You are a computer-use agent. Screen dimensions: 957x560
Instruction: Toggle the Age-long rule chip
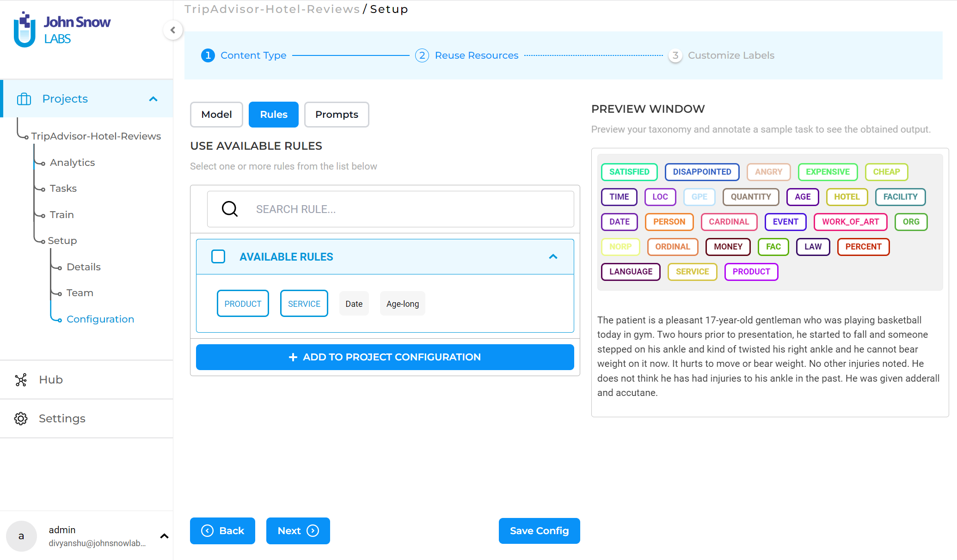(x=403, y=304)
